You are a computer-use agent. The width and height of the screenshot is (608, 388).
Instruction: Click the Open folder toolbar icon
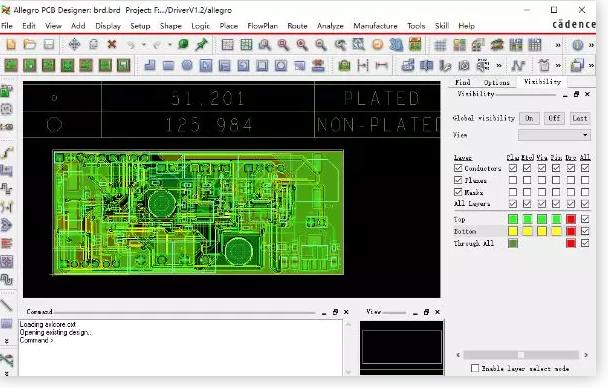(29, 45)
